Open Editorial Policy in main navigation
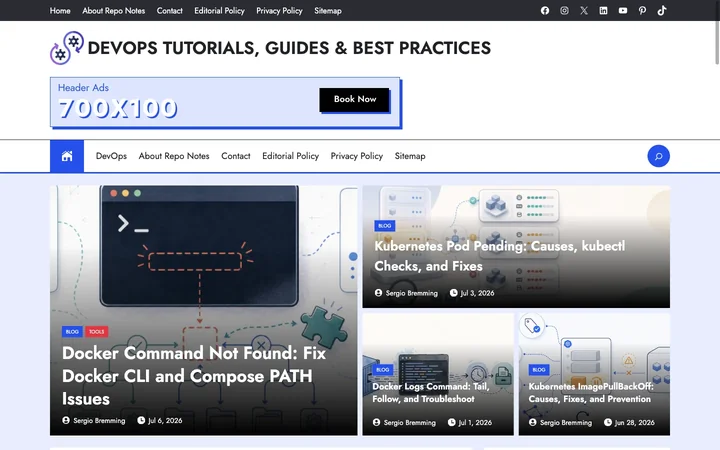This screenshot has height=450, width=720. [x=290, y=156]
